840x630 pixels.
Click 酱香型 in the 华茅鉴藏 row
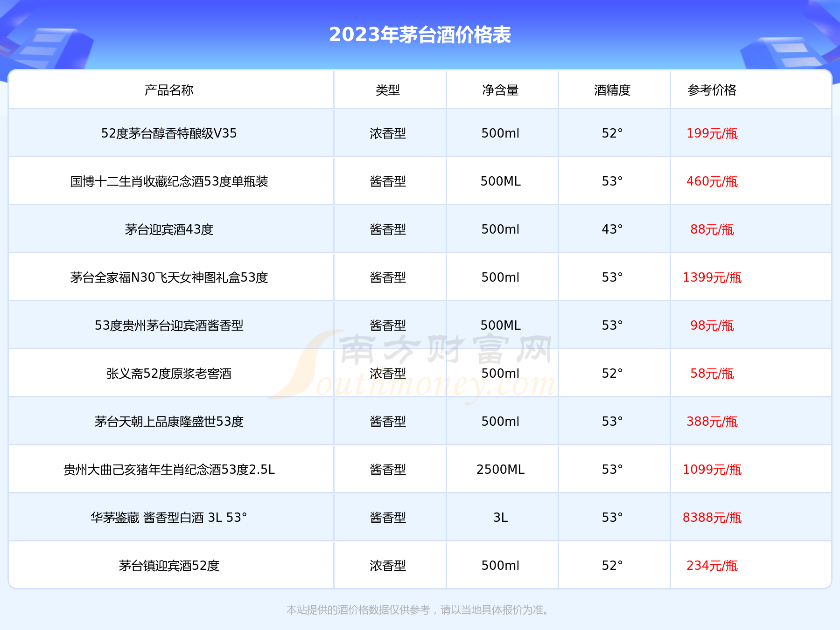(x=388, y=518)
